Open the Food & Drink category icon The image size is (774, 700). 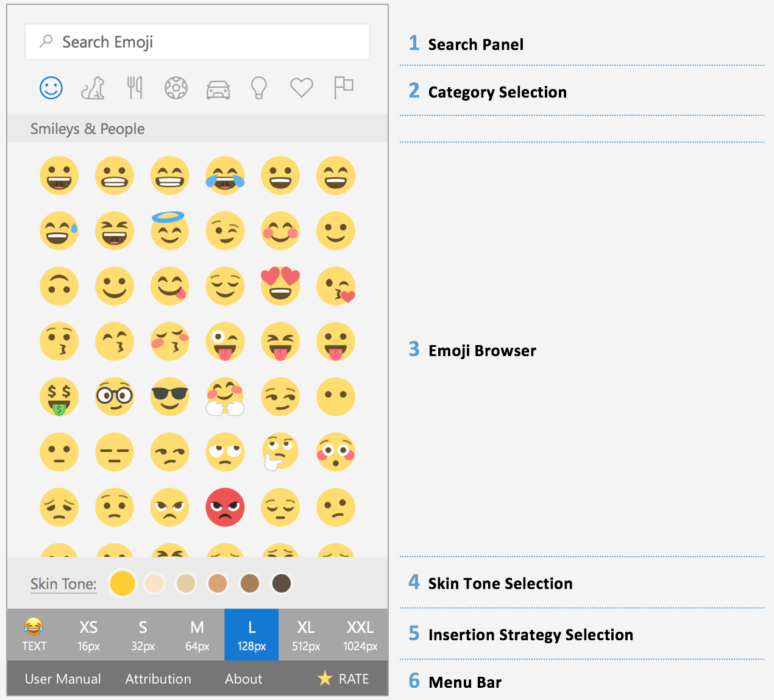click(135, 88)
